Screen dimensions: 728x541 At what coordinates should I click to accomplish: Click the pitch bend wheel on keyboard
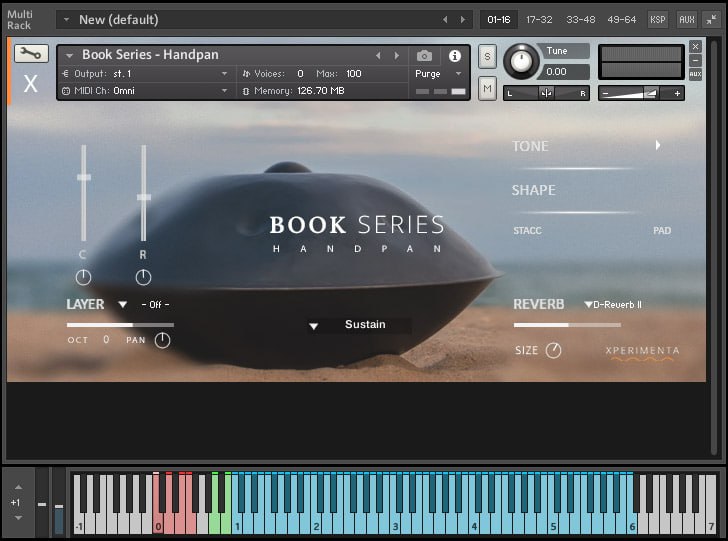(42, 502)
